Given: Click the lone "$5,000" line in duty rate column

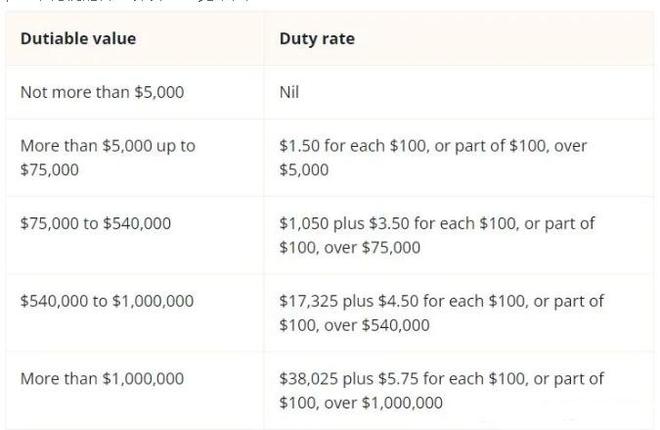Looking at the screenshot, I should (304, 170).
